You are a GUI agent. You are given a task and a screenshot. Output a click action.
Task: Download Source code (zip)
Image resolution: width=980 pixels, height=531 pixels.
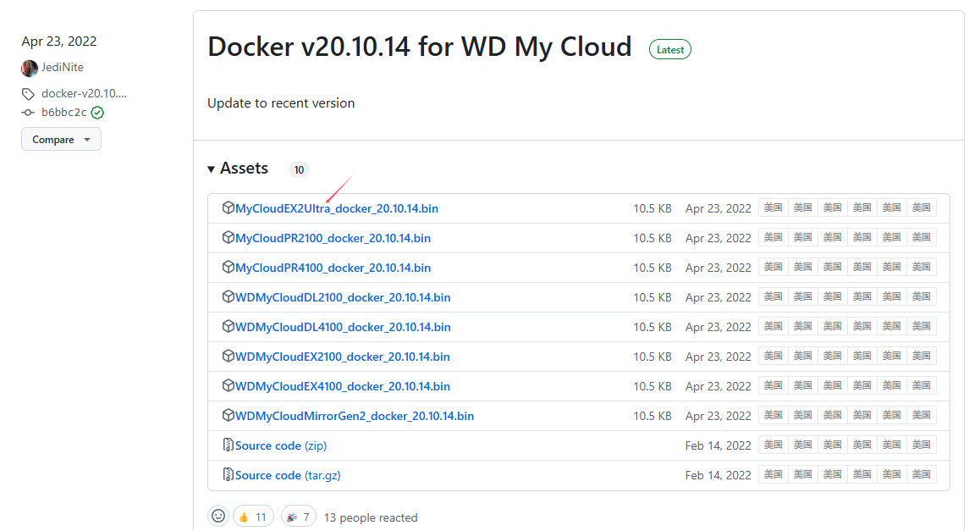(281, 445)
